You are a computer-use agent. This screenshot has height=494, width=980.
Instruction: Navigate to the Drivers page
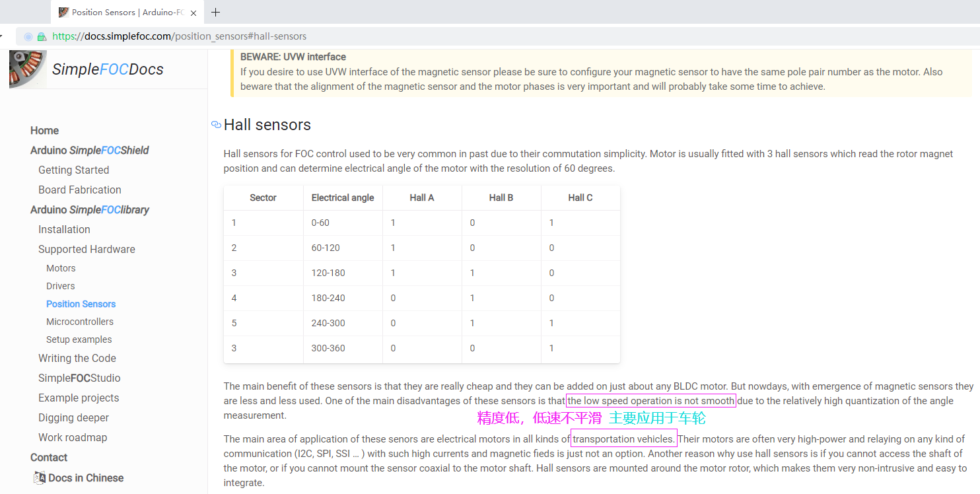tap(60, 286)
